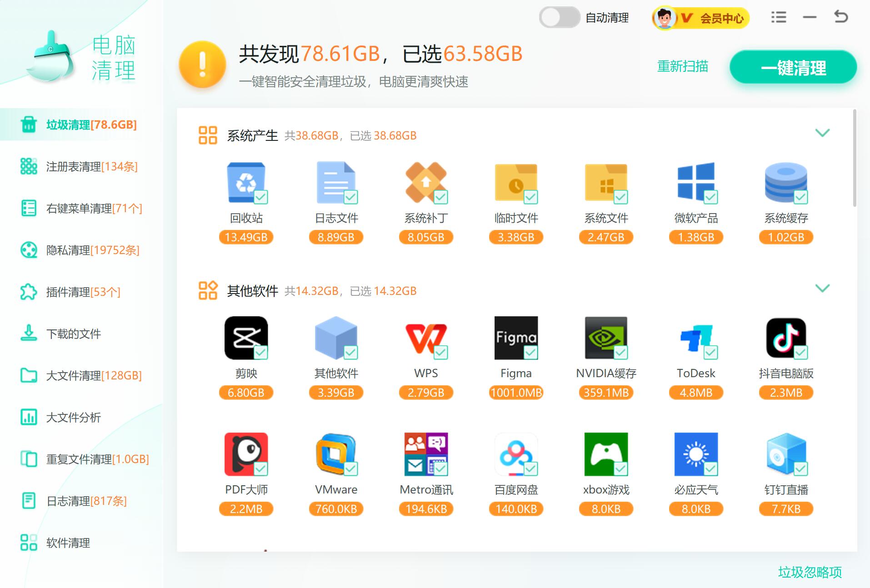870x588 pixels.
Task: Open the 其他软件 cube icon
Action: pyautogui.click(x=336, y=338)
